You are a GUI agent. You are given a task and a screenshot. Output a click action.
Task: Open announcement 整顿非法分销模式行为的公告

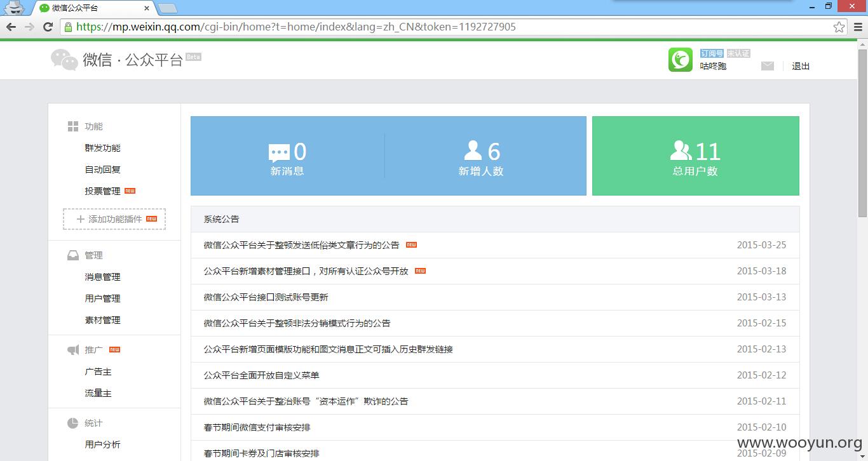click(297, 323)
